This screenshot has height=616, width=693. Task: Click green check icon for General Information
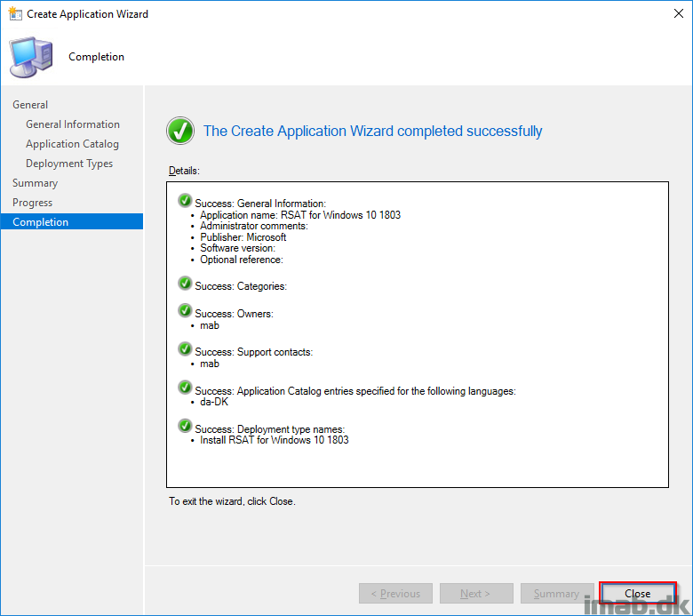(x=185, y=201)
